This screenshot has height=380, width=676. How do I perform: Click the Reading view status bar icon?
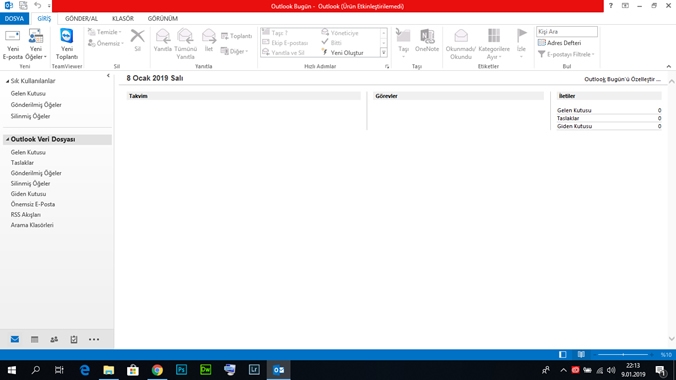coord(581,355)
